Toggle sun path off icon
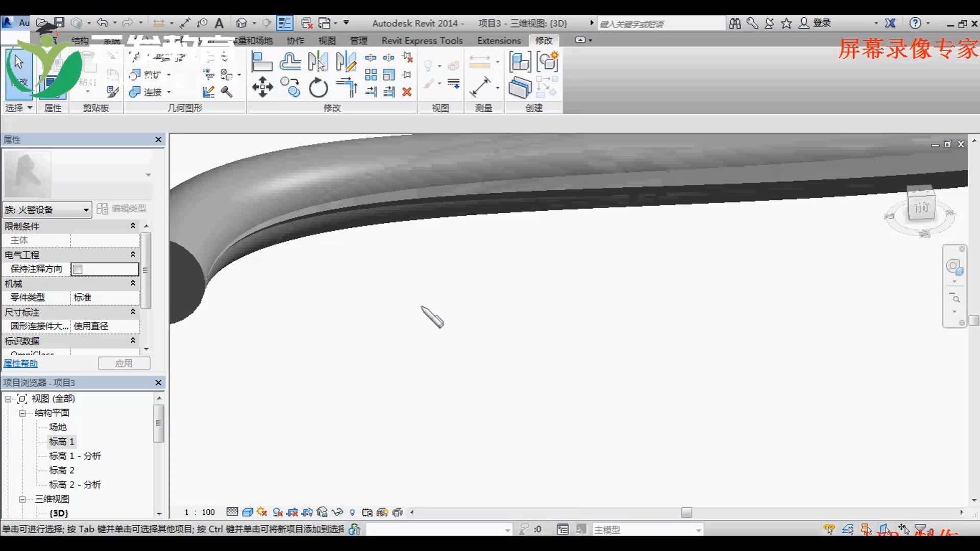 click(x=262, y=512)
